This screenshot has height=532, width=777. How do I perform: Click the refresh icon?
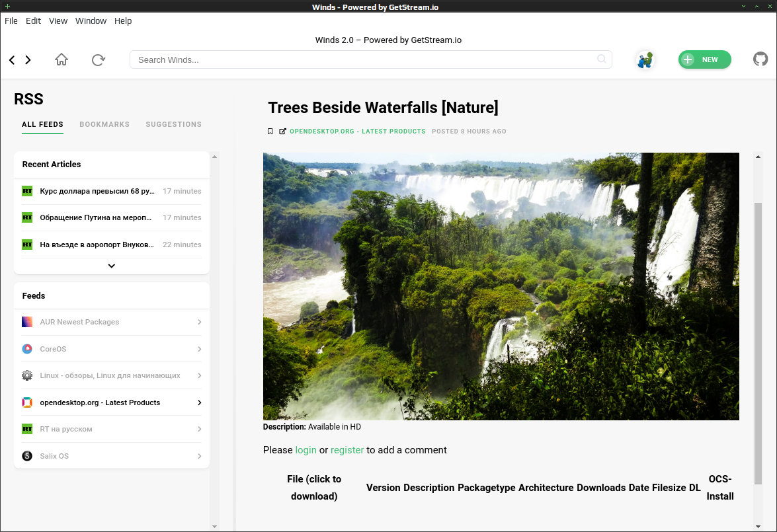[x=98, y=60]
